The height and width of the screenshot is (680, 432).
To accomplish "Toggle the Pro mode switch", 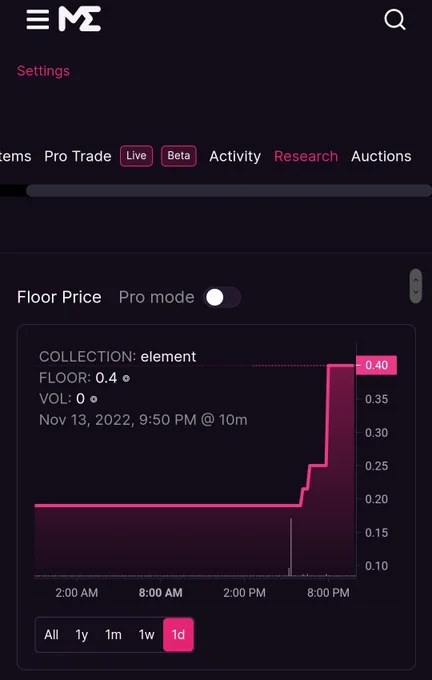I will click(x=222, y=298).
